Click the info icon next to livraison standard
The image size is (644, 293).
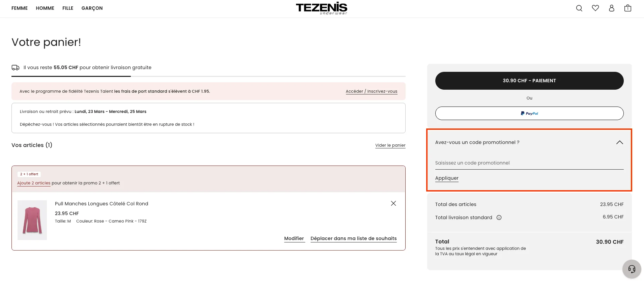point(499,217)
